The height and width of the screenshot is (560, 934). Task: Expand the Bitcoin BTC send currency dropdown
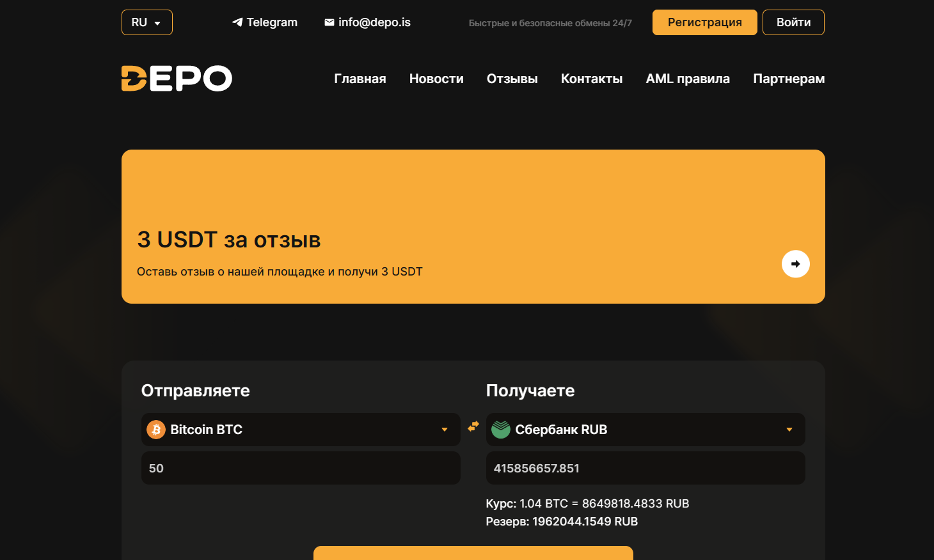(301, 430)
